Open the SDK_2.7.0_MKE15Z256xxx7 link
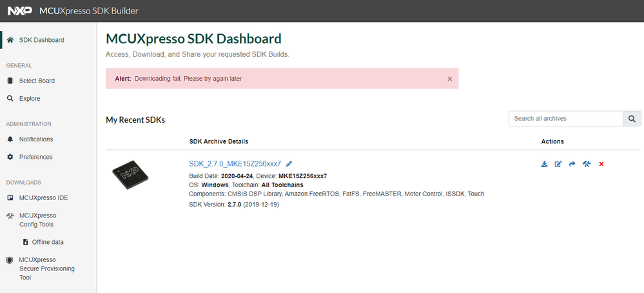 click(235, 163)
